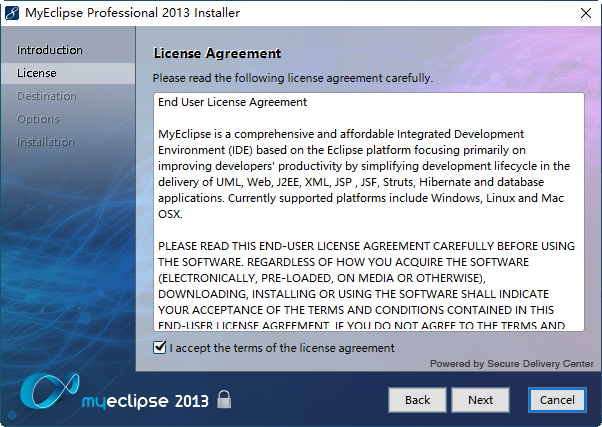This screenshot has height=427, width=602.
Task: Jump to the Installation step in sidebar
Action: 46,142
